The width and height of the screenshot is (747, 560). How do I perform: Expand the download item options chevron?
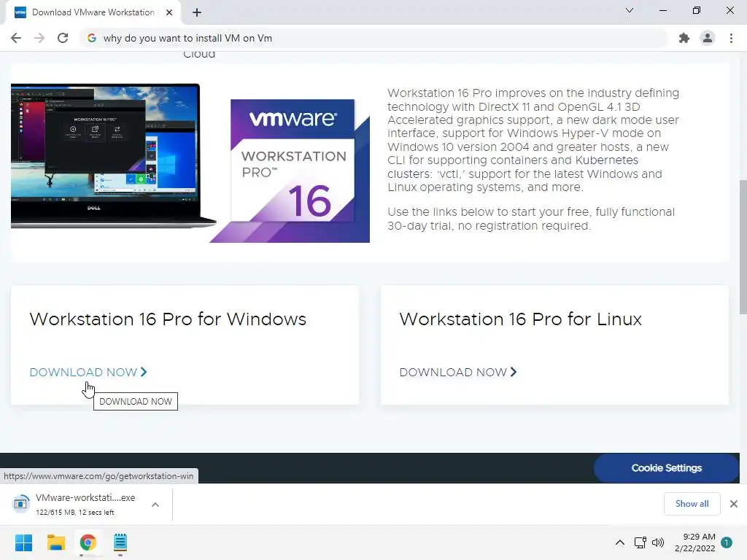click(x=155, y=505)
